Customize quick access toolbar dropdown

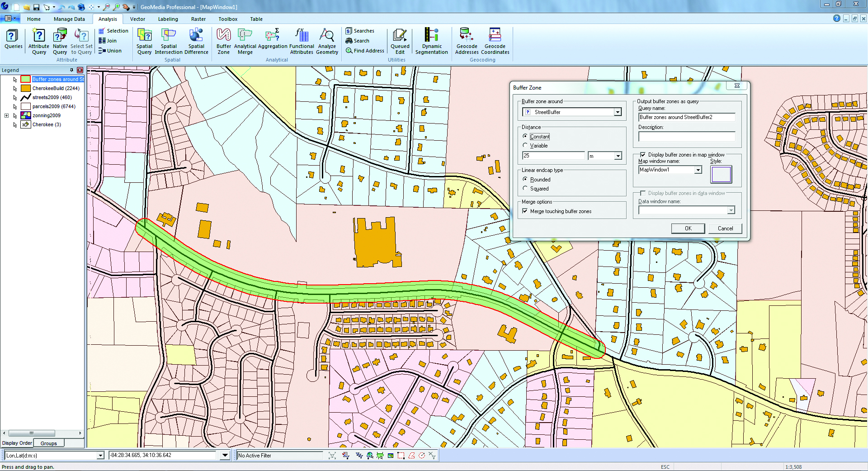pyautogui.click(x=134, y=7)
